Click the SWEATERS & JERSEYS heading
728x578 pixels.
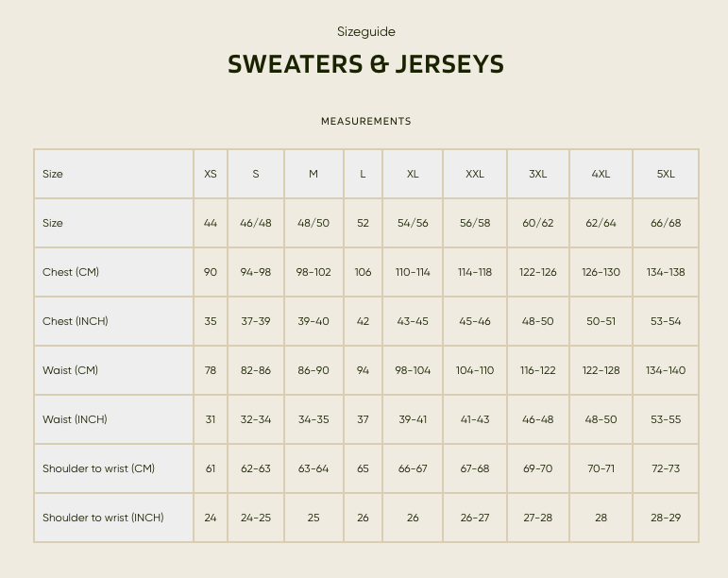click(365, 64)
